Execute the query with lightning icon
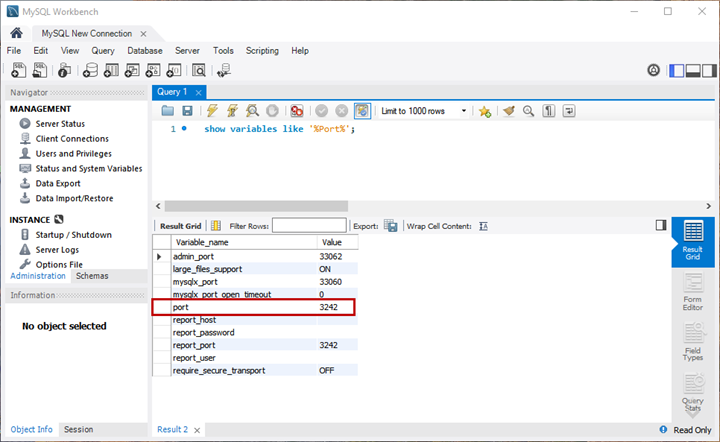Image resolution: width=720 pixels, height=442 pixels. point(212,111)
